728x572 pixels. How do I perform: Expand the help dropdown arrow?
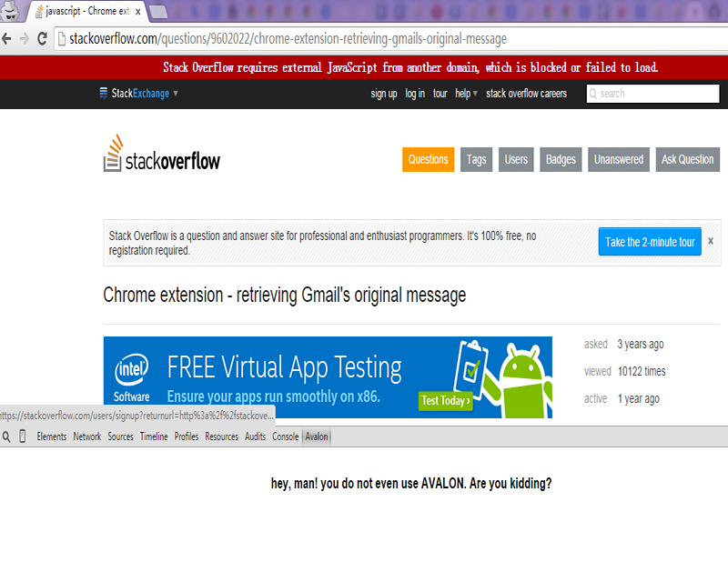[475, 94]
